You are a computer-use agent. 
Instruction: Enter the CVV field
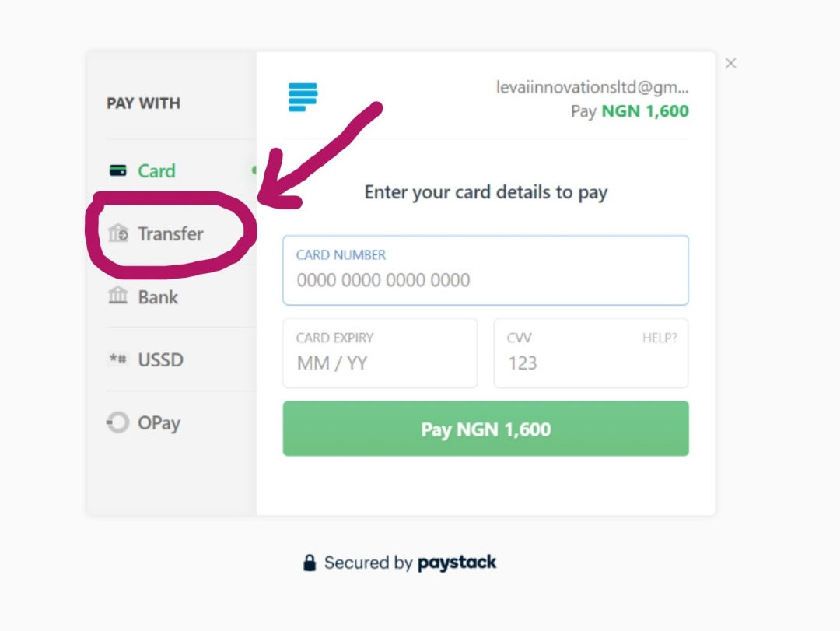(x=576, y=363)
